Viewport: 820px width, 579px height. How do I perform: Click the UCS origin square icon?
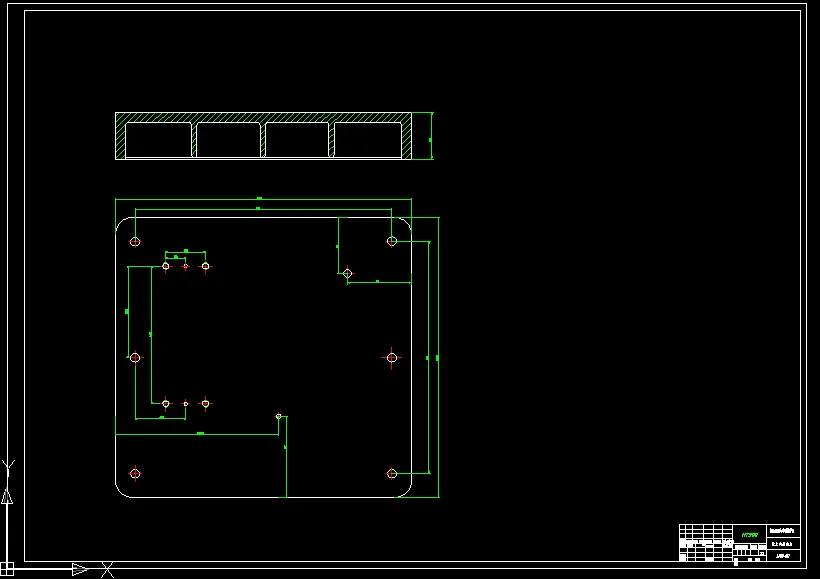7,569
